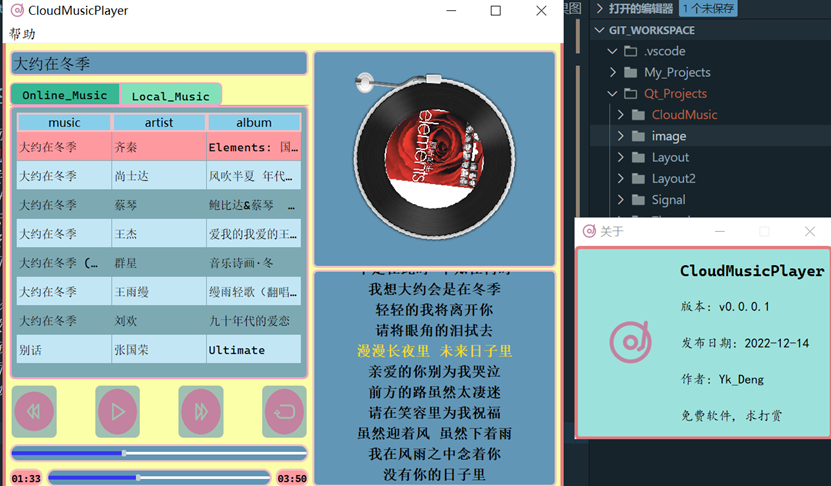Close the 关于 dialog
Image resolution: width=831 pixels, height=486 pixels.
click(x=810, y=231)
